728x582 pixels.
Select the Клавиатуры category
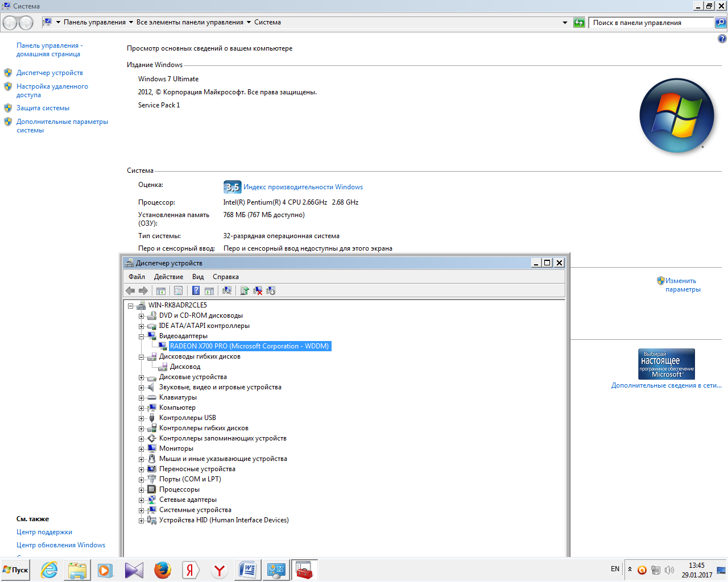pos(178,397)
